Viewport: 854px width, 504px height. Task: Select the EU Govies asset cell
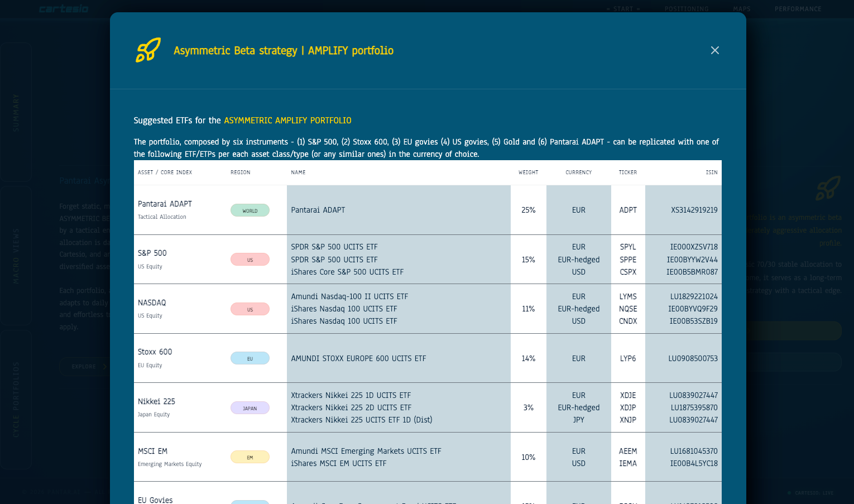(180, 493)
